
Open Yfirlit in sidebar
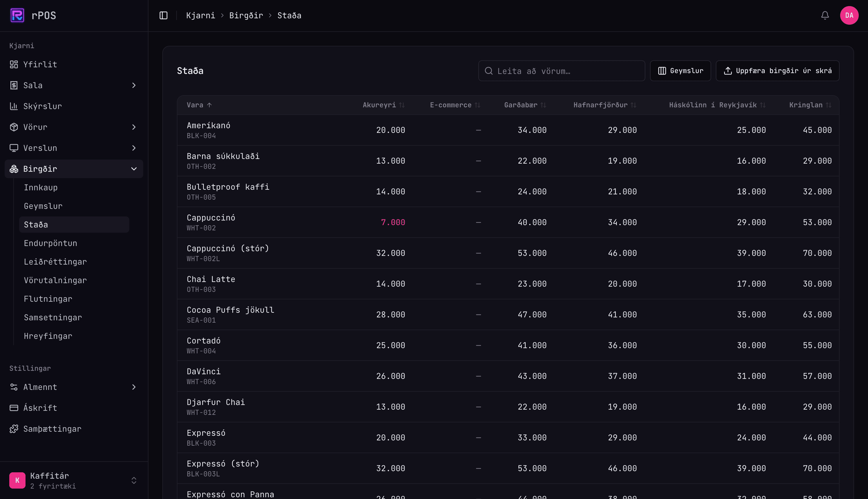click(74, 64)
